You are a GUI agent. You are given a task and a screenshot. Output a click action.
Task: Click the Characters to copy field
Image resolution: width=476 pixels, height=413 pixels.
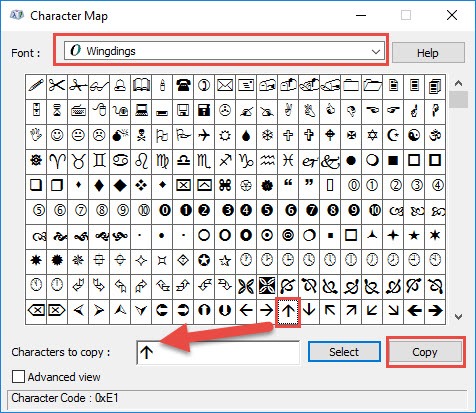pos(218,352)
